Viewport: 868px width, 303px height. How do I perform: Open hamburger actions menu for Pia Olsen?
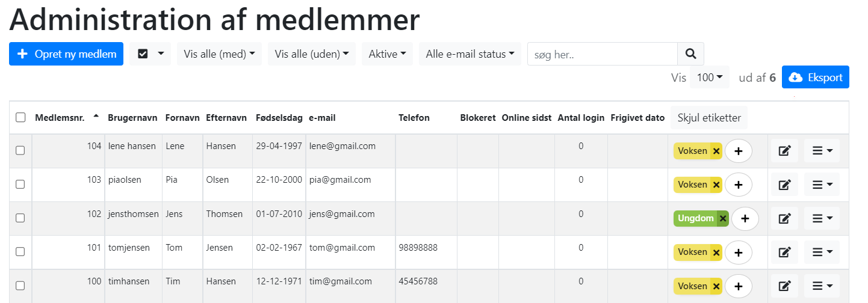pos(822,185)
